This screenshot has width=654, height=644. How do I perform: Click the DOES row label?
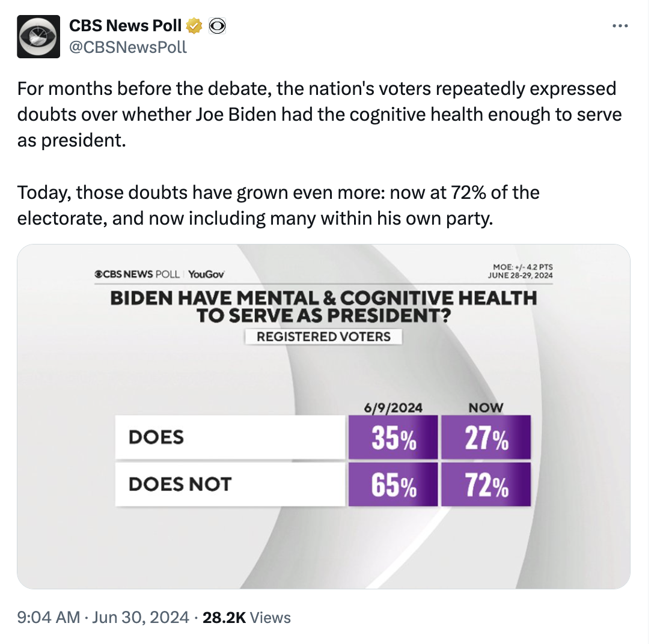156,437
